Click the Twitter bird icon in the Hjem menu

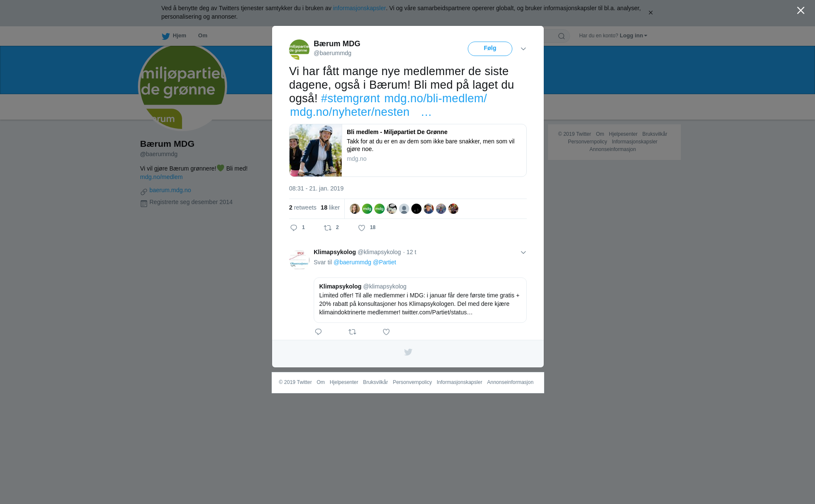166,36
